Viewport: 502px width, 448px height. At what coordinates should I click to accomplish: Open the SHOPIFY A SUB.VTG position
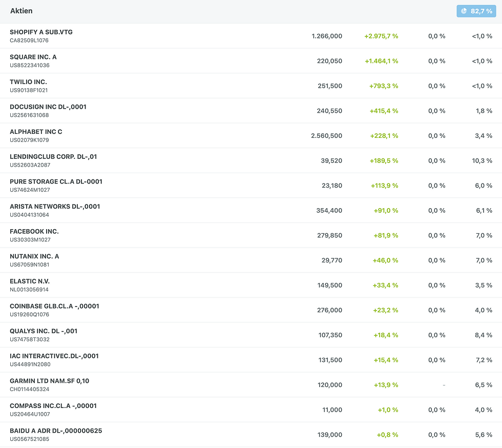[x=251, y=36]
